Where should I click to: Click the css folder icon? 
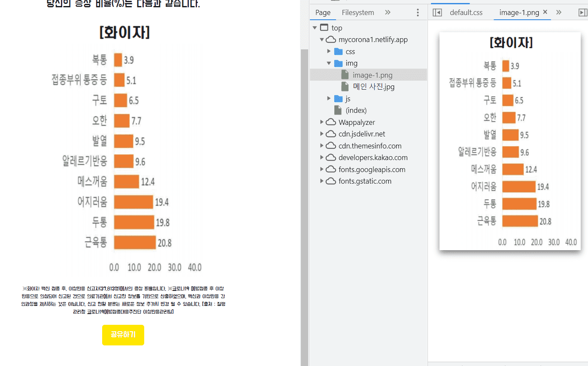(x=338, y=51)
